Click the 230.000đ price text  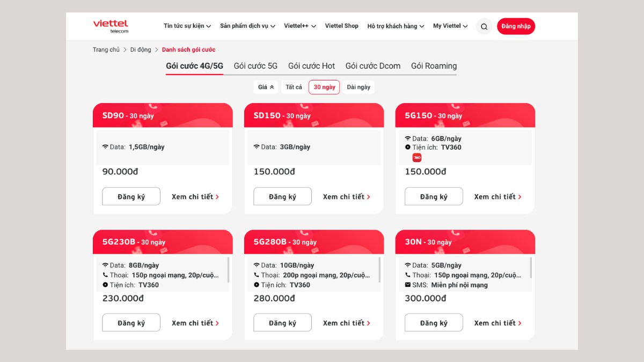tap(123, 298)
